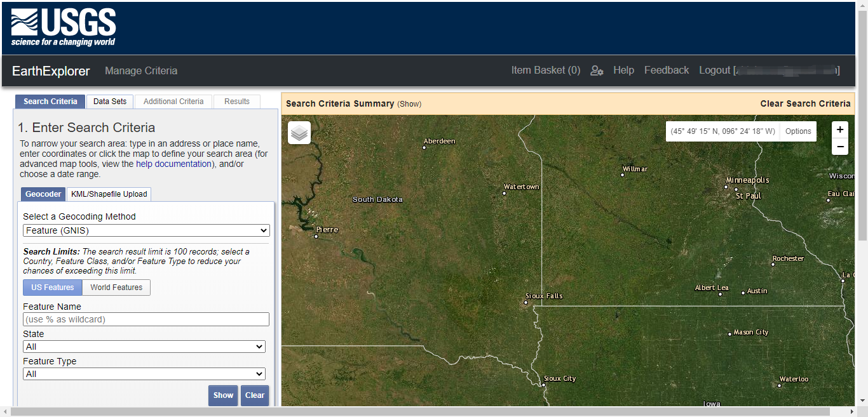This screenshot has width=868, height=417.
Task: Open the Geocoding Method dropdown
Action: click(146, 230)
